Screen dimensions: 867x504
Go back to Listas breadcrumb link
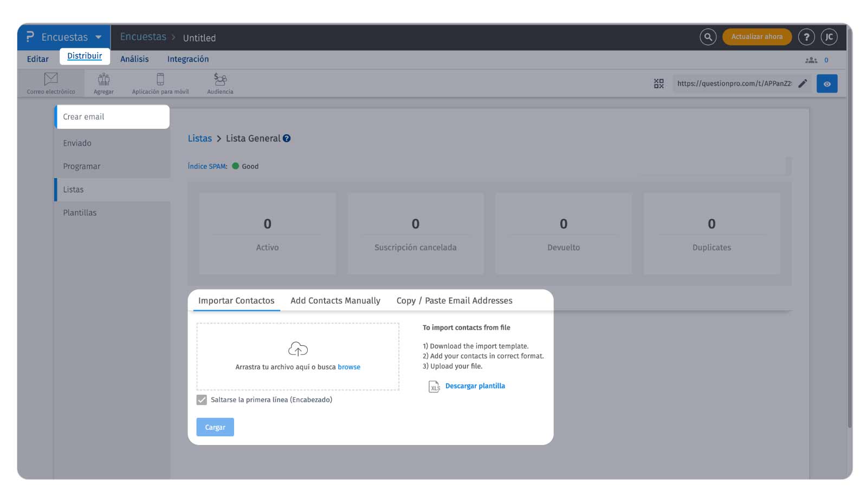199,139
